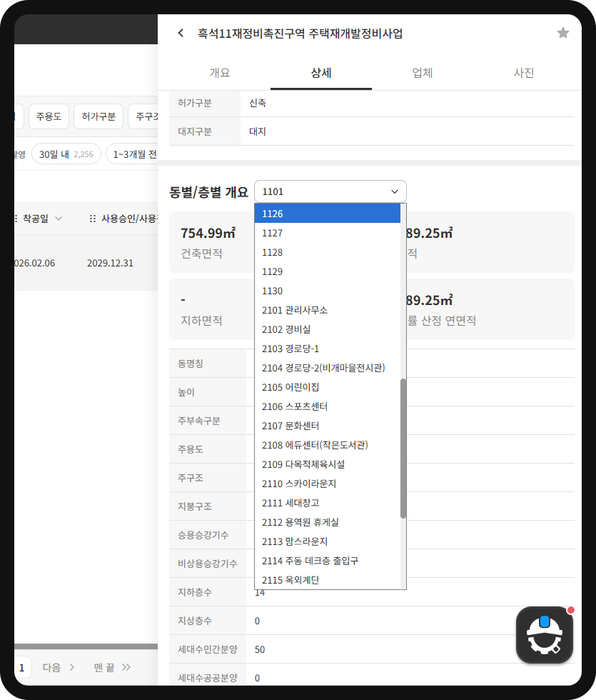Go back using the left arrow icon
The width and height of the screenshot is (596, 700).
(181, 33)
